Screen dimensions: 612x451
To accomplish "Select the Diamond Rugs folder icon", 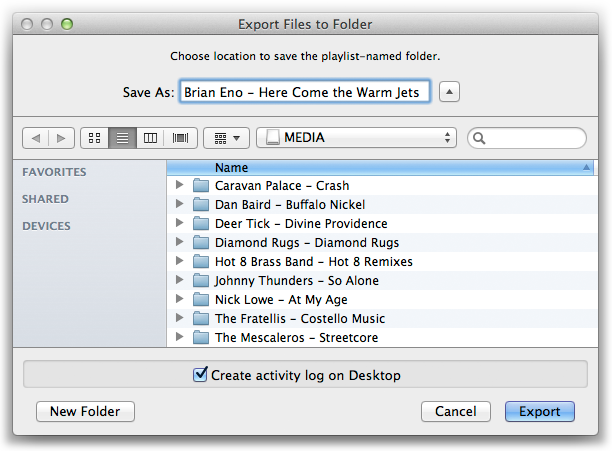I will point(201,242).
